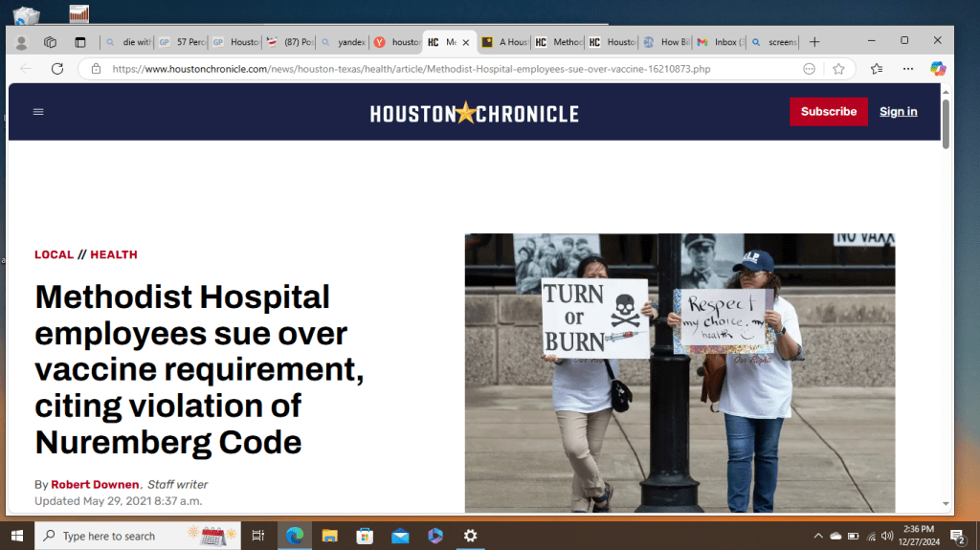Screen dimensions: 980x550
Task: Click the protest photo image
Action: [x=680, y=373]
